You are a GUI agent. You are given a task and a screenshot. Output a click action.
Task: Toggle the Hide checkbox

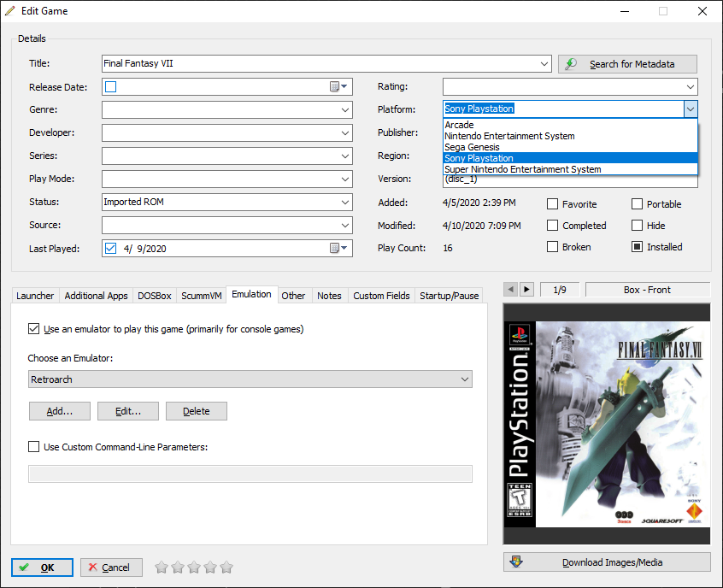click(x=637, y=225)
